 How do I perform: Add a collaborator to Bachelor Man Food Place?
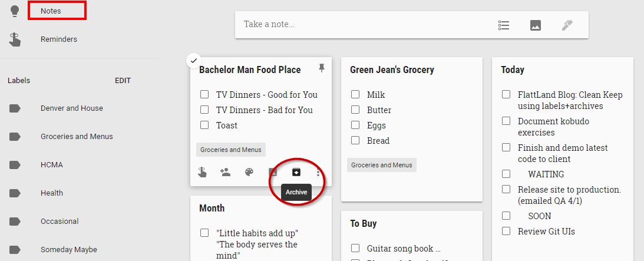click(x=225, y=173)
